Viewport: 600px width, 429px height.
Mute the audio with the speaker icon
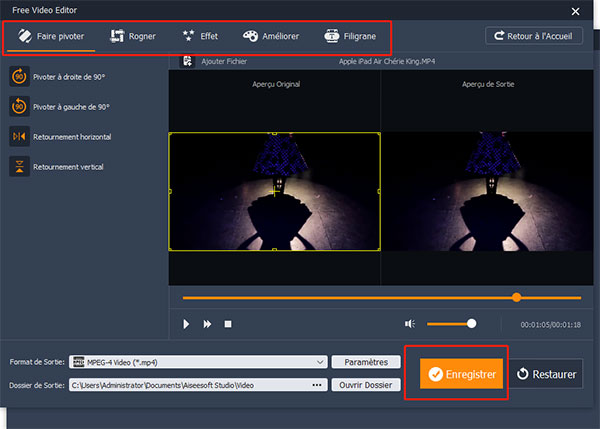pyautogui.click(x=409, y=324)
